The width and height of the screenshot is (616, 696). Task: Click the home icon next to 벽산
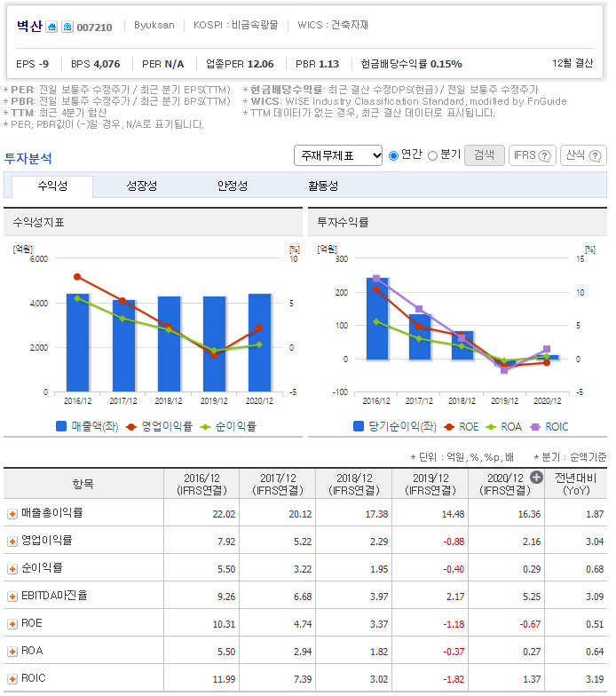[x=51, y=27]
